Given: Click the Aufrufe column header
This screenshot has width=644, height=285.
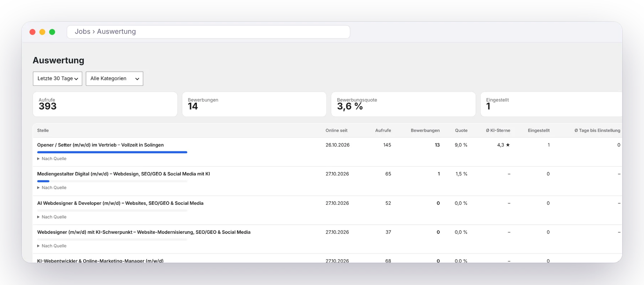Looking at the screenshot, I should [x=383, y=131].
